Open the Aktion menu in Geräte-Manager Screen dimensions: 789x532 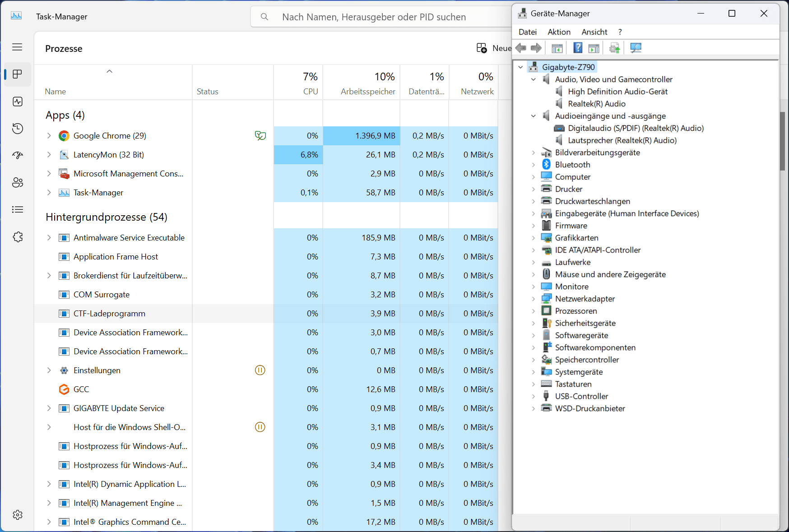click(x=559, y=32)
